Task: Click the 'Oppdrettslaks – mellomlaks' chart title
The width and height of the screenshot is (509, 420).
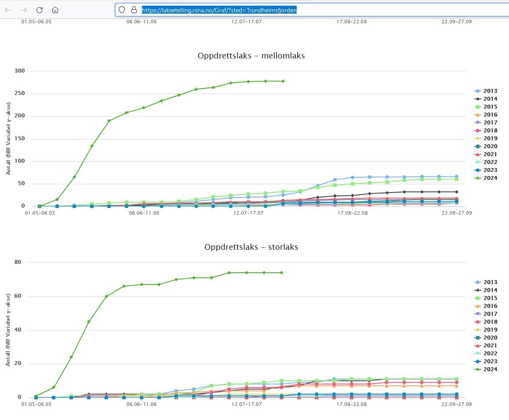Action: point(251,56)
